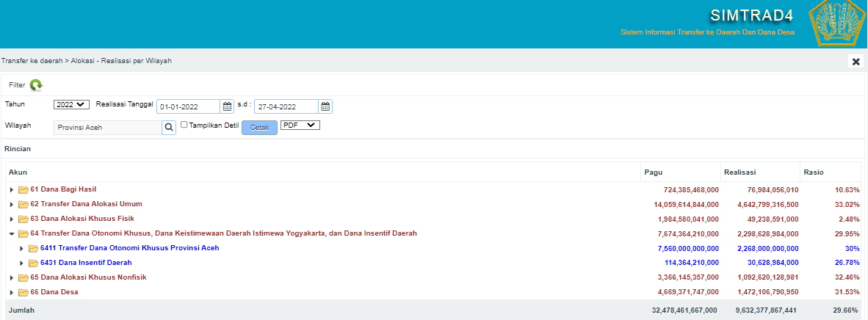Enable the Tampilkan Detil checkbox

tap(184, 126)
